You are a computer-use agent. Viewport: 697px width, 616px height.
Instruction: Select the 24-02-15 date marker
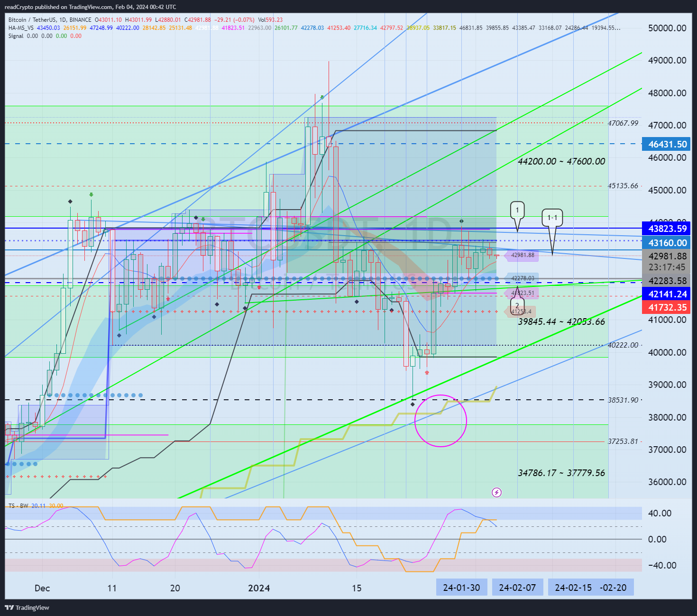573,588
